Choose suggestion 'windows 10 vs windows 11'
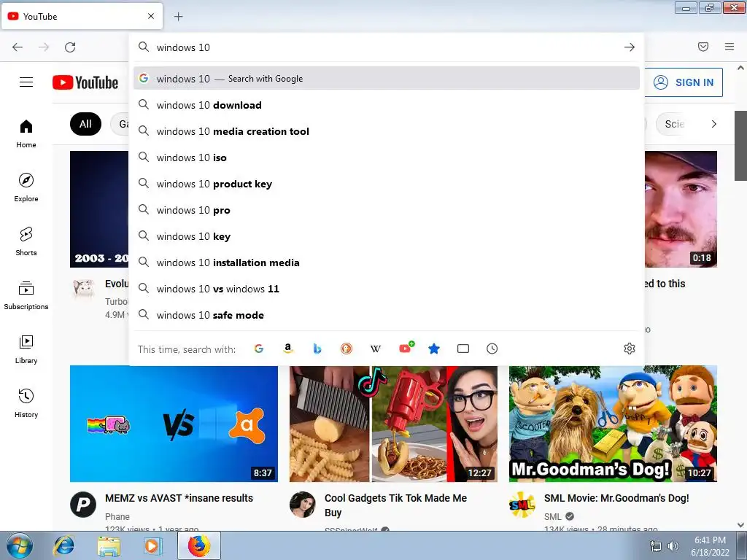 click(387, 289)
